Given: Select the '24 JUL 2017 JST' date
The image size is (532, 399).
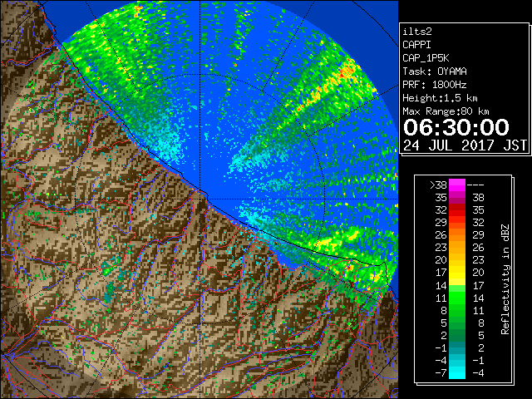Looking at the screenshot, I should pos(465,145).
